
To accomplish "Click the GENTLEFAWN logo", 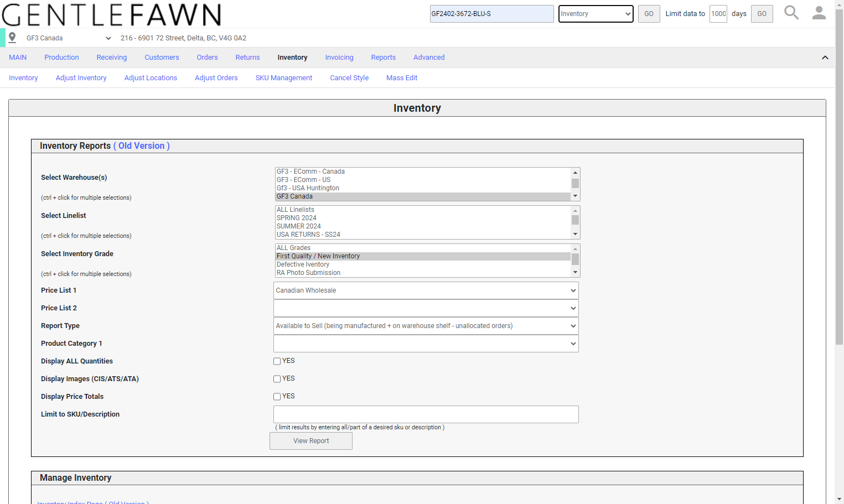I will point(111,14).
